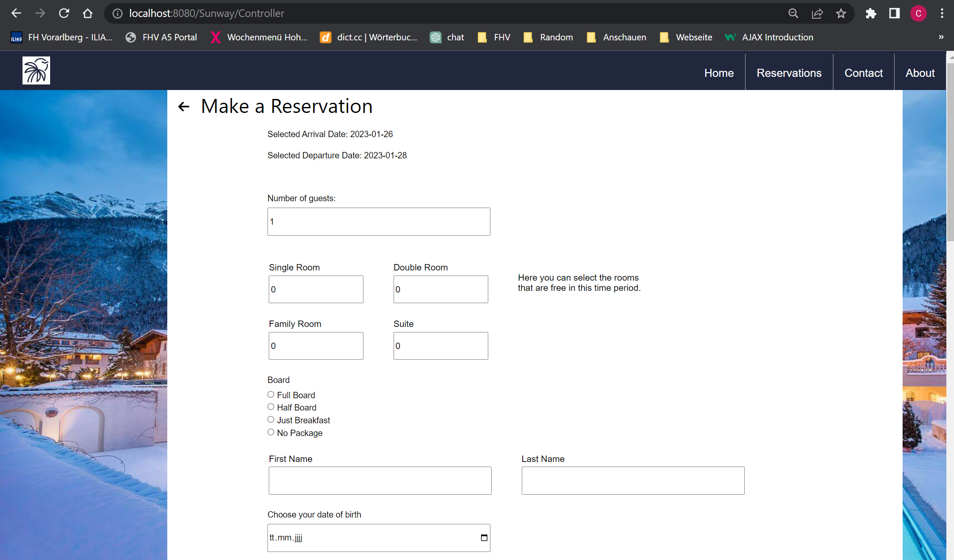Click the About navigation link

tap(920, 73)
